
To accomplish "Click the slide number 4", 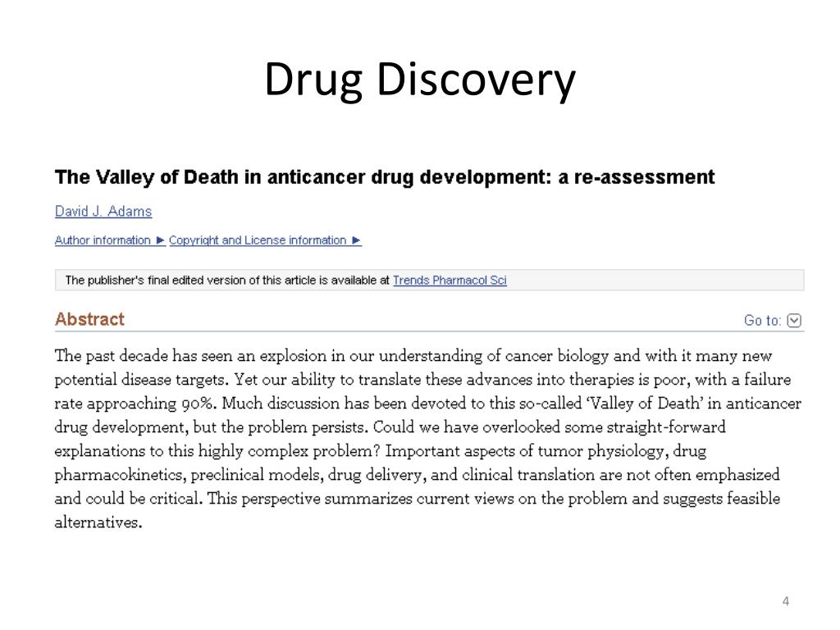I will (x=785, y=601).
